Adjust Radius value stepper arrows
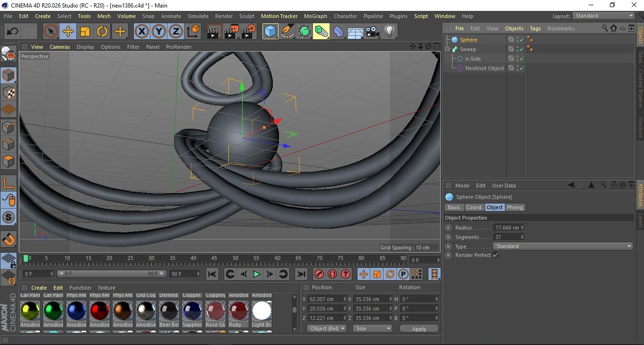 pyautogui.click(x=522, y=228)
